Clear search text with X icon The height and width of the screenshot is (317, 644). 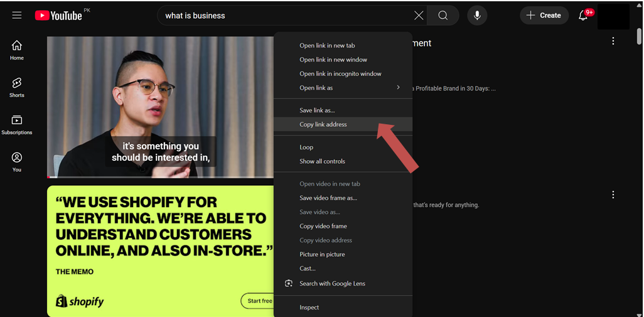(x=419, y=16)
